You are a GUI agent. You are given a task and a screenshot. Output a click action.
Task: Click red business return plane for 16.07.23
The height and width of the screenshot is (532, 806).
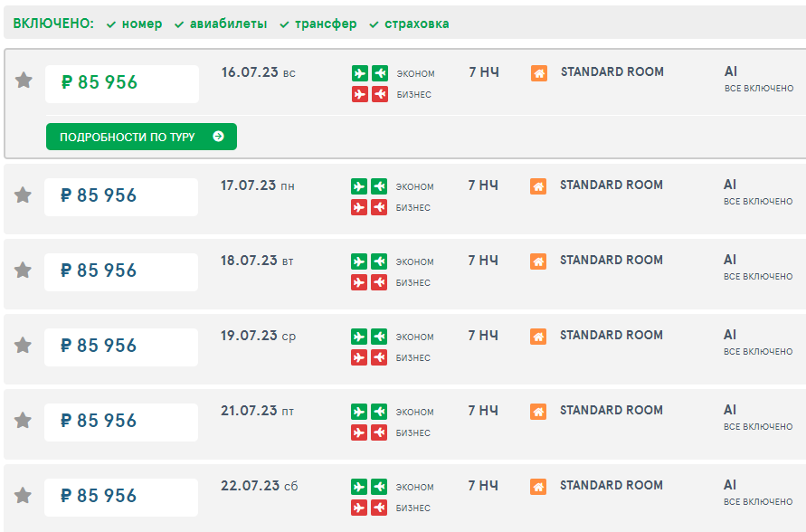click(380, 94)
